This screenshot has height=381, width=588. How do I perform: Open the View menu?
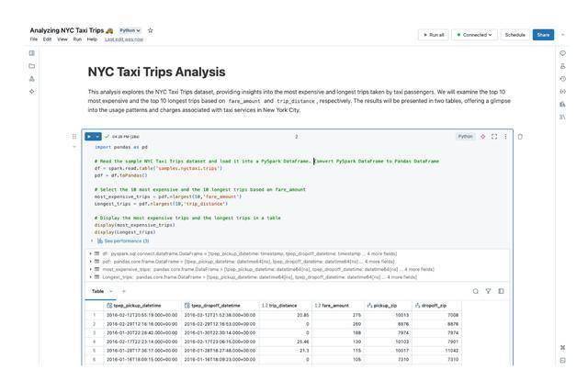(x=62, y=39)
